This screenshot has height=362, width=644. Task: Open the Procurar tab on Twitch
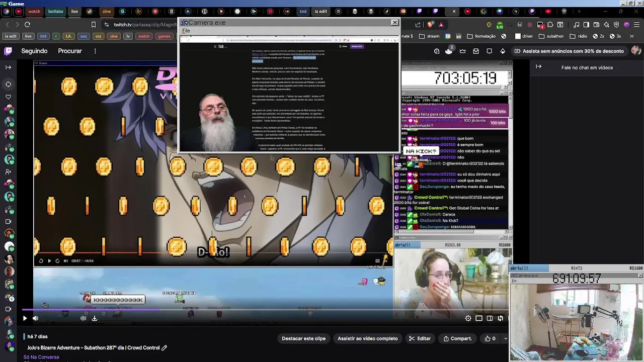(x=70, y=51)
